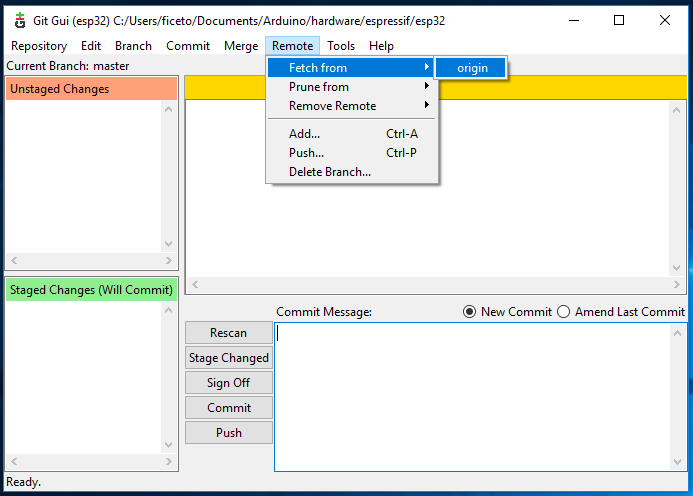Click the Unstaged Changes scroll-down arrow

pyautogui.click(x=168, y=245)
